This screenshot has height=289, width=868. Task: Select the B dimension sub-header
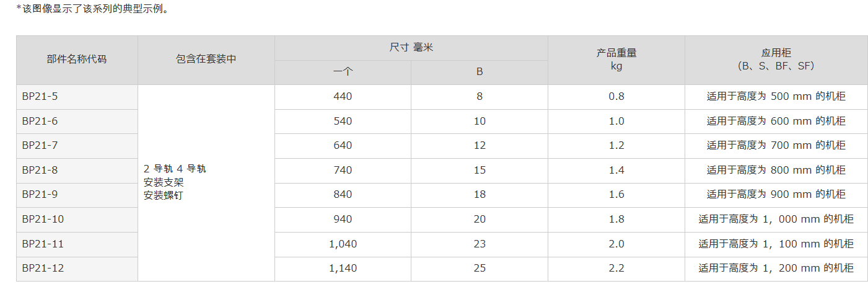(x=480, y=73)
